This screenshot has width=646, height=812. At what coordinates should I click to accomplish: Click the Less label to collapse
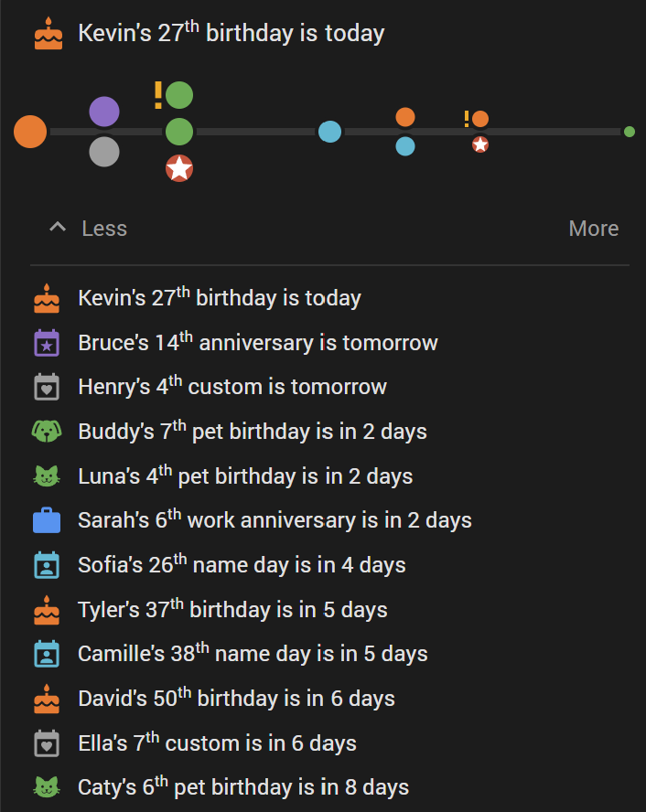(x=104, y=229)
